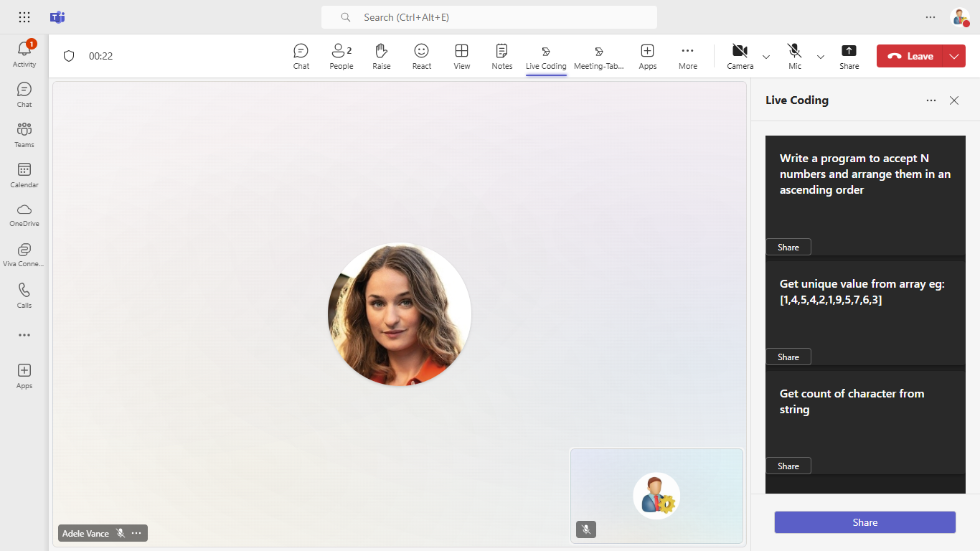Click the top search box
This screenshot has width=980, height=551.
pyautogui.click(x=489, y=17)
